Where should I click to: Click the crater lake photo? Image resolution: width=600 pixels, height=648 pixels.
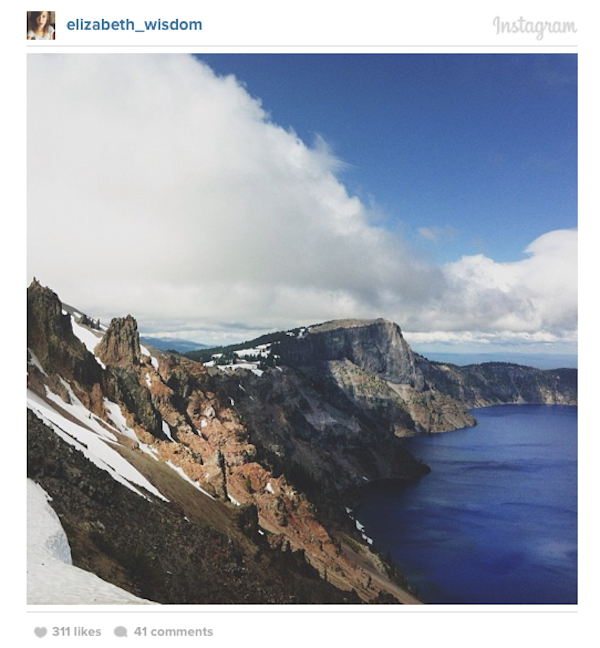click(302, 329)
